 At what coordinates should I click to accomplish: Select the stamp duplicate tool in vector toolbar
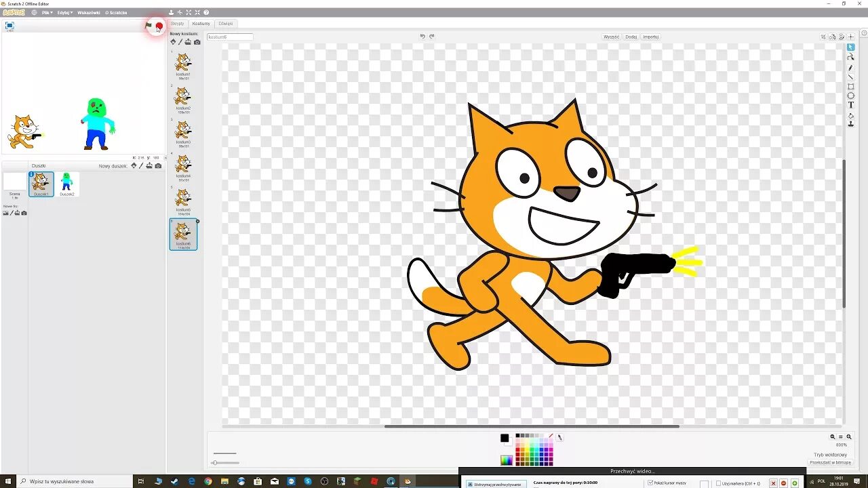(x=850, y=124)
